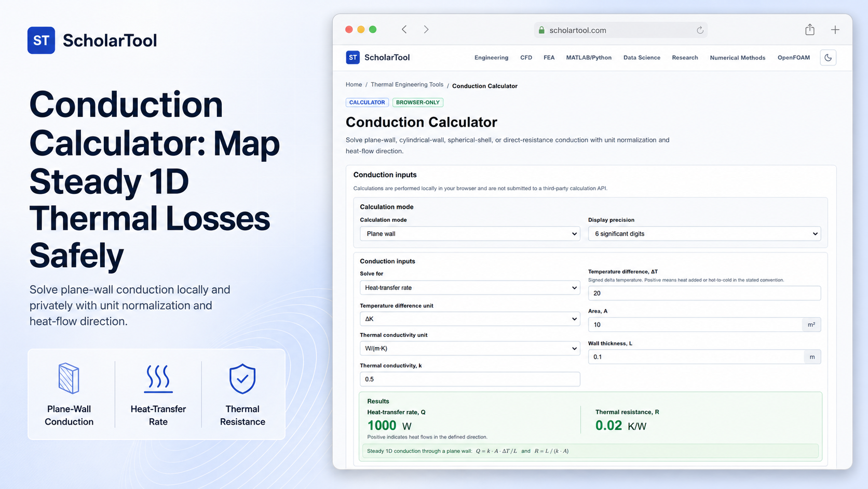Open a new tab with the plus icon
Viewport: 868px width, 489px height.
[835, 30]
